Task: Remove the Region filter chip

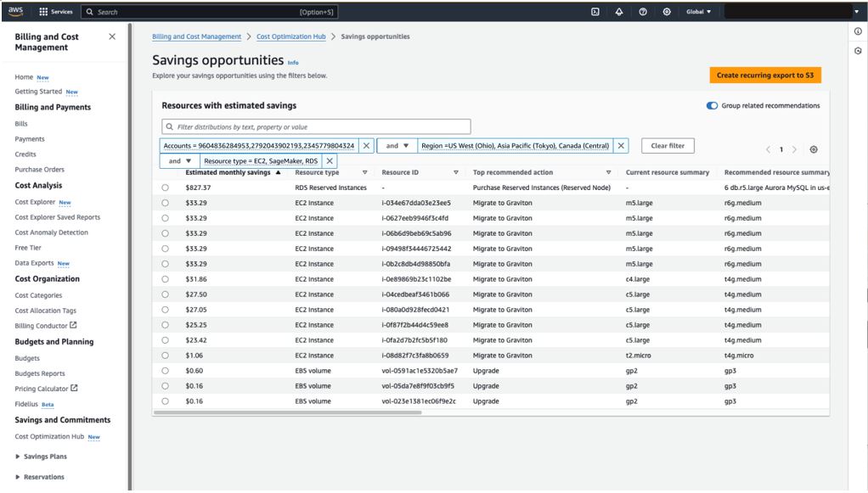Action: 621,145
